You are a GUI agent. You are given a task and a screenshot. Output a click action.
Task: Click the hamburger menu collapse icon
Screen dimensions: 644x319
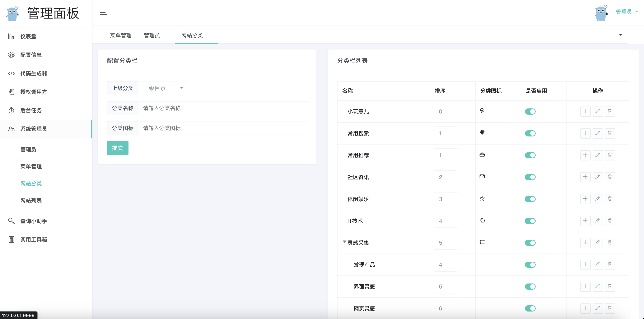[x=103, y=12]
